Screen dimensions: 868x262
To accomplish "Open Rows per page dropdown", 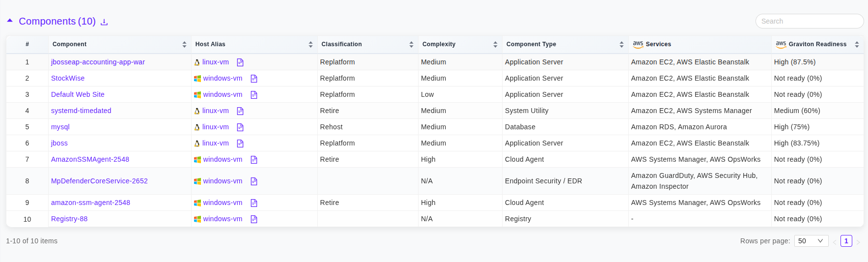I will point(811,241).
